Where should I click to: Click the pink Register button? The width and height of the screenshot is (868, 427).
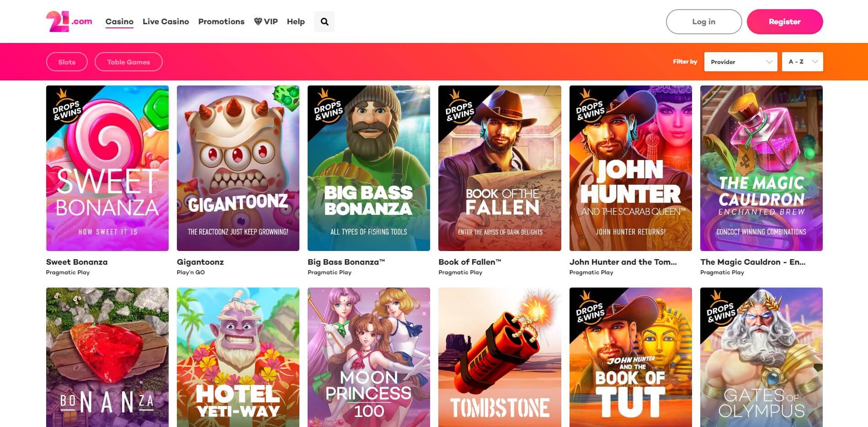click(x=784, y=21)
